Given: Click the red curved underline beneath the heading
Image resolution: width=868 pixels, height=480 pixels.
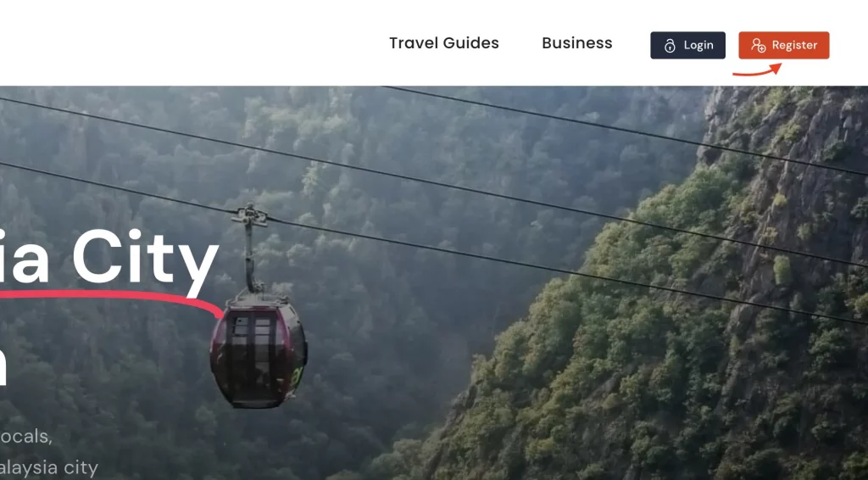Looking at the screenshot, I should tap(111, 300).
